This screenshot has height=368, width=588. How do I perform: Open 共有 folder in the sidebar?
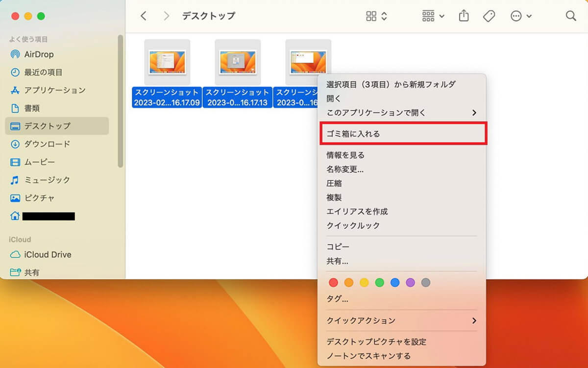(x=57, y=272)
